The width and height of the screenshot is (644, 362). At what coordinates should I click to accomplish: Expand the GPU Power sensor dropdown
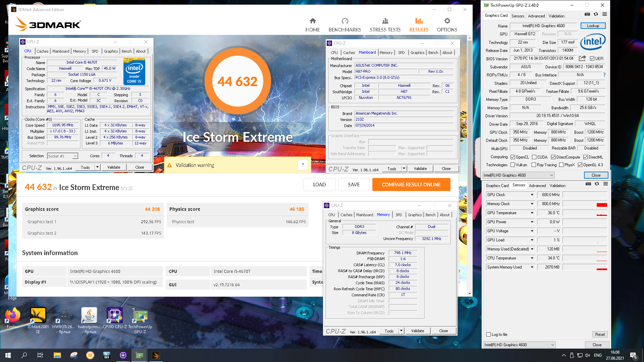point(532,222)
